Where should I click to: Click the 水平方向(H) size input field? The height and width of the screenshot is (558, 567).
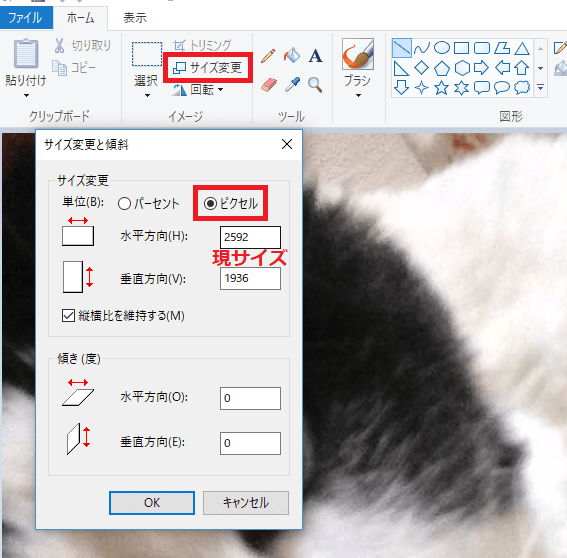250,237
